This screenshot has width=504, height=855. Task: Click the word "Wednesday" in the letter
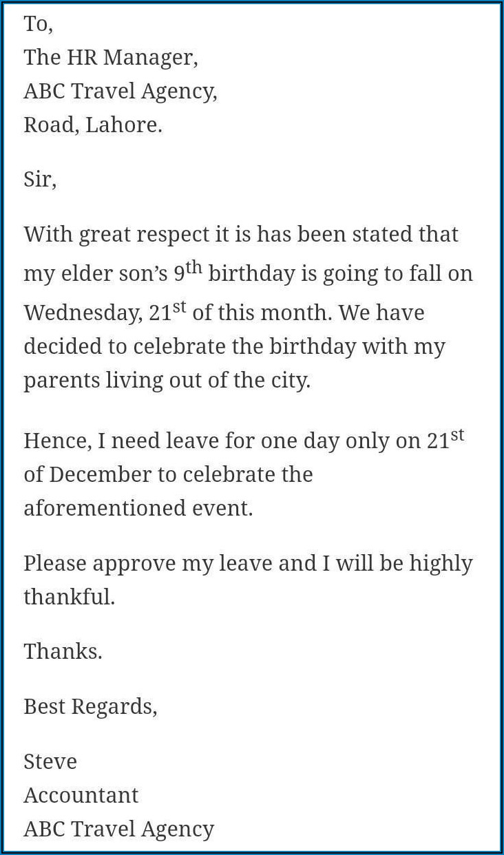(x=82, y=313)
